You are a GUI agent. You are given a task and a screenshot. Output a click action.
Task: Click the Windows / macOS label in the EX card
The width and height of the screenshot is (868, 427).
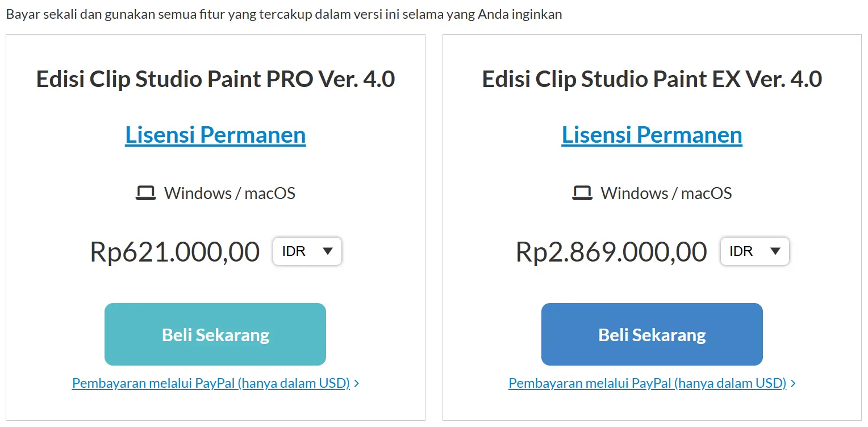point(666,193)
